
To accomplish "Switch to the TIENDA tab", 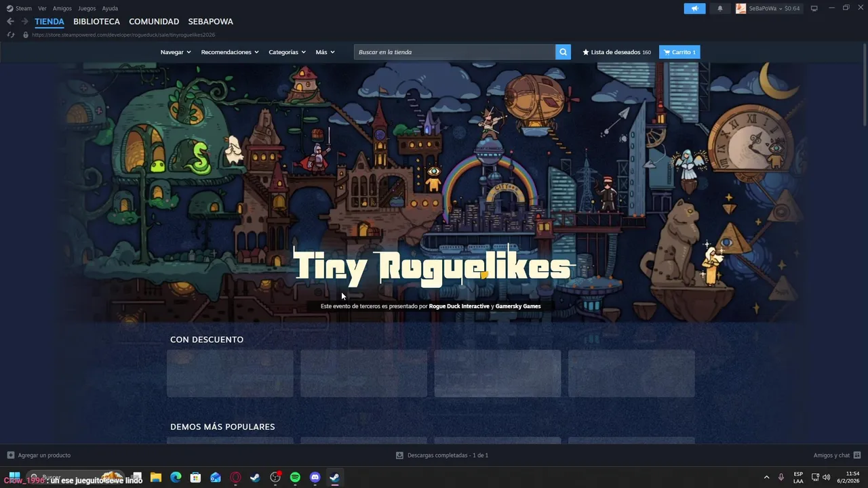I will tap(50, 22).
